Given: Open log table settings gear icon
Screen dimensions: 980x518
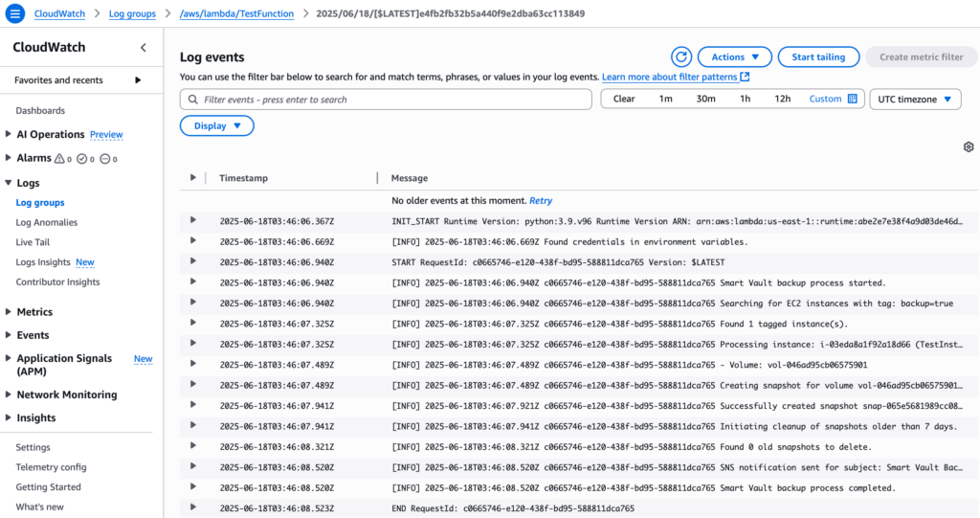Looking at the screenshot, I should tap(968, 146).
